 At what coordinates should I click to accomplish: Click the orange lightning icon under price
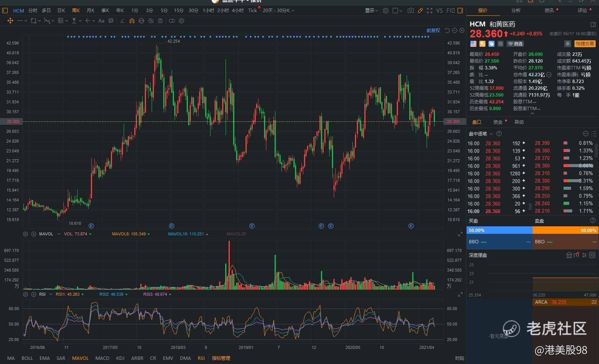point(482,44)
